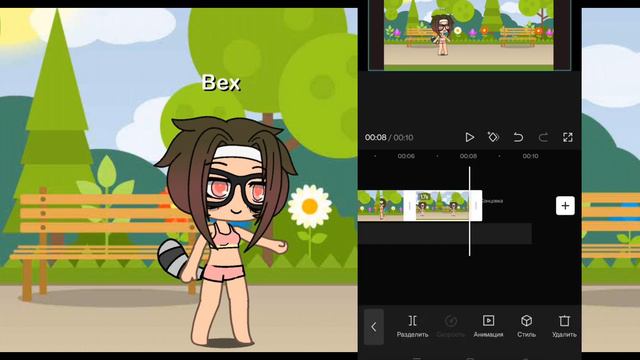Viewport: 640px width, 360px height.
Task: Click the 00:06 mark on the timeline ruler
Action: (x=406, y=156)
